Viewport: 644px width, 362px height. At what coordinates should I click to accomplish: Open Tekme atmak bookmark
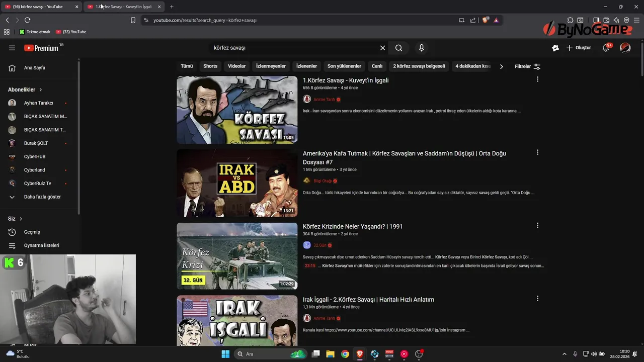tap(35, 32)
